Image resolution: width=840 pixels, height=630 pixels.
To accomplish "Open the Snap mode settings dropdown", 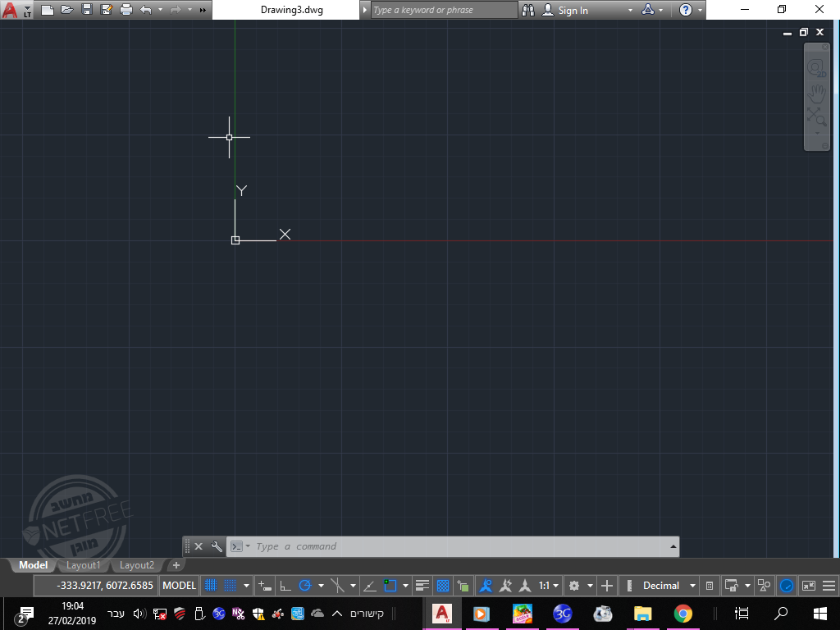I will 246,586.
